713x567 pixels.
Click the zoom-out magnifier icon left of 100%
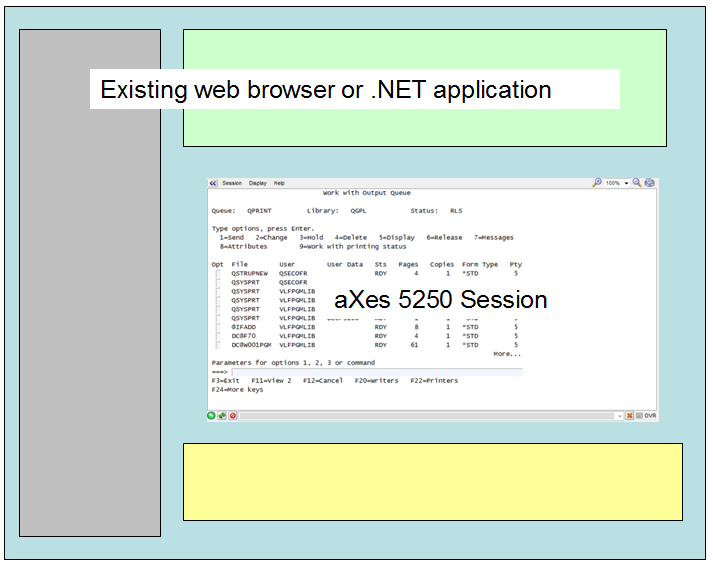[597, 183]
